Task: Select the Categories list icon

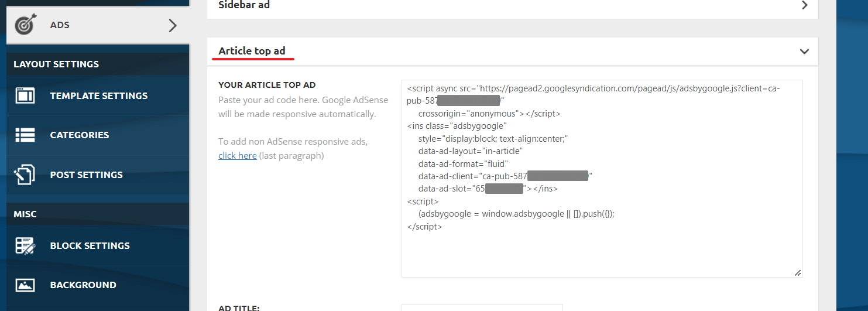Action: pos(25,135)
